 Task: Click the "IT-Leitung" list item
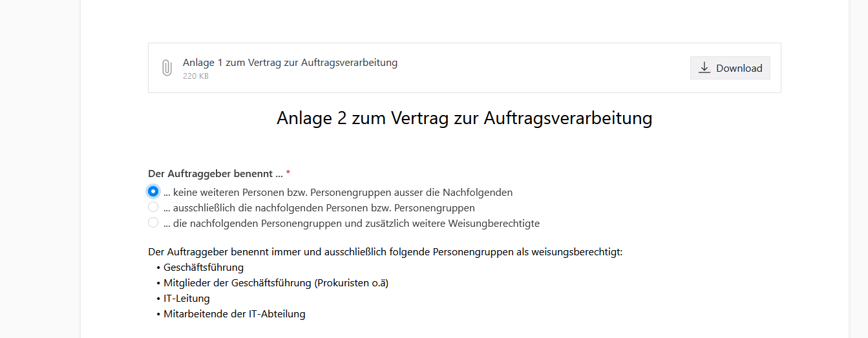click(x=187, y=299)
